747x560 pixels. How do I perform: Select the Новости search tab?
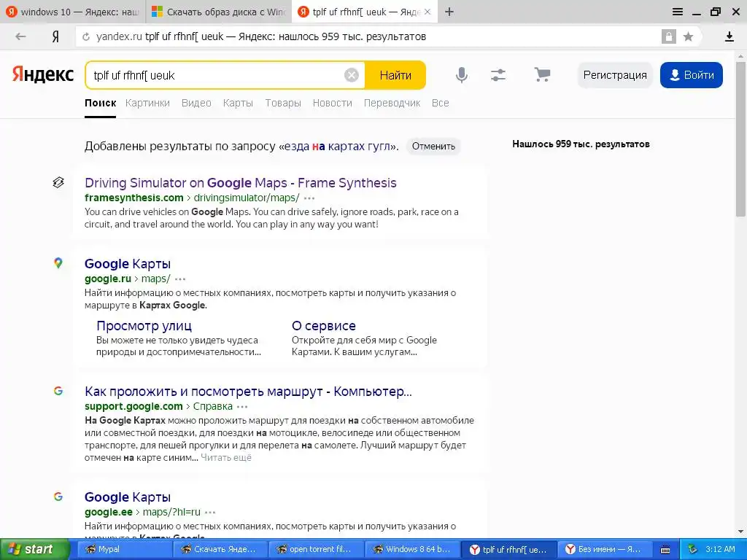tap(333, 103)
